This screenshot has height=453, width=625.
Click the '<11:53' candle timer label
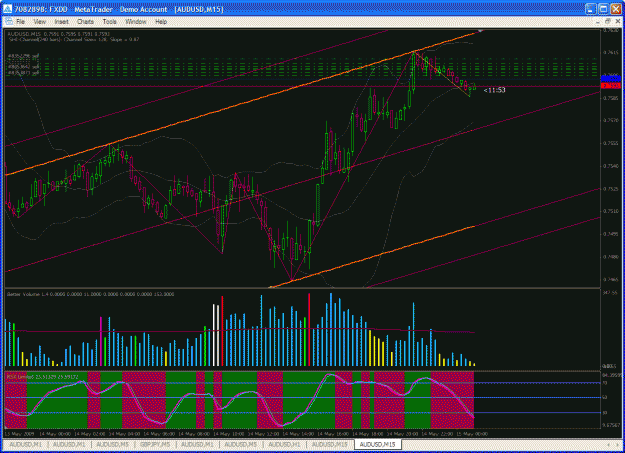pyautogui.click(x=494, y=90)
